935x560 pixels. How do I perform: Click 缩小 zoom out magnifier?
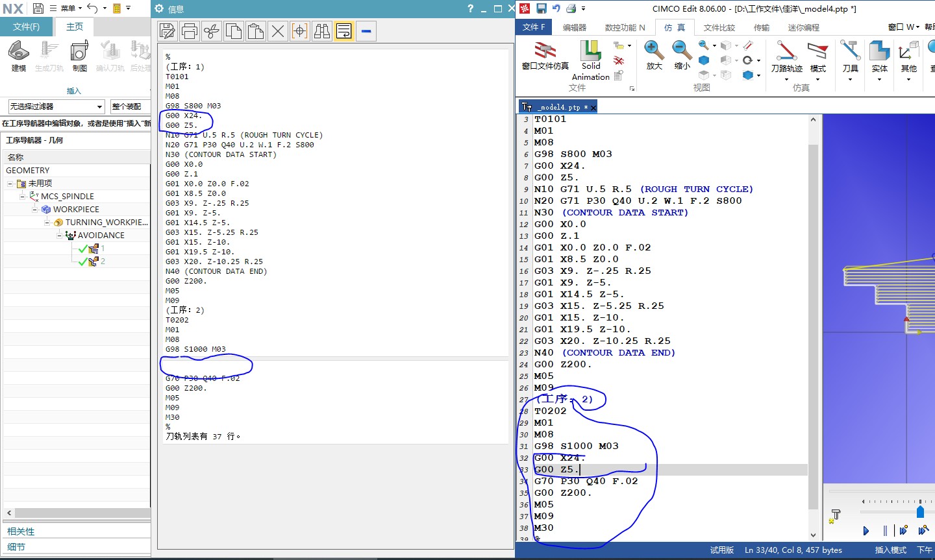(x=682, y=55)
